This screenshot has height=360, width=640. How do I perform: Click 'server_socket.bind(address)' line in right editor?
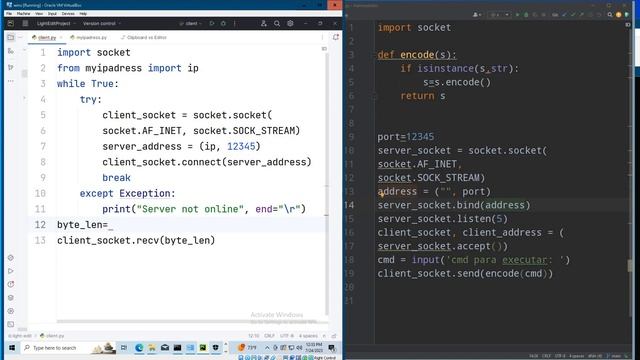453,205
